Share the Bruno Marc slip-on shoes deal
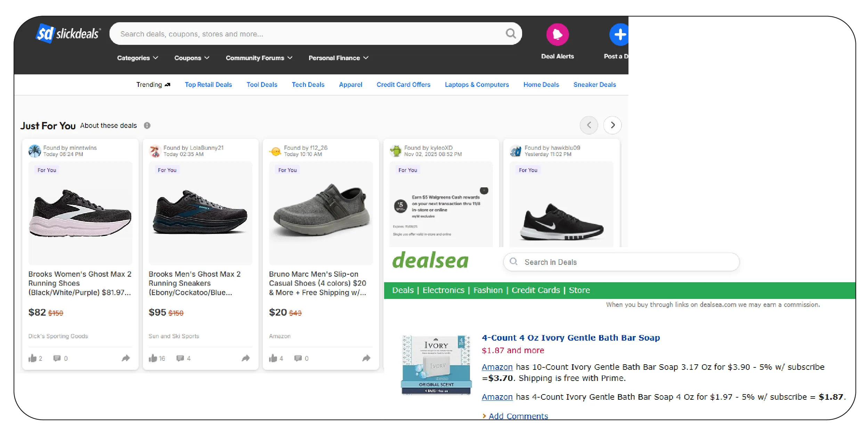The height and width of the screenshot is (431, 868). coord(366,358)
